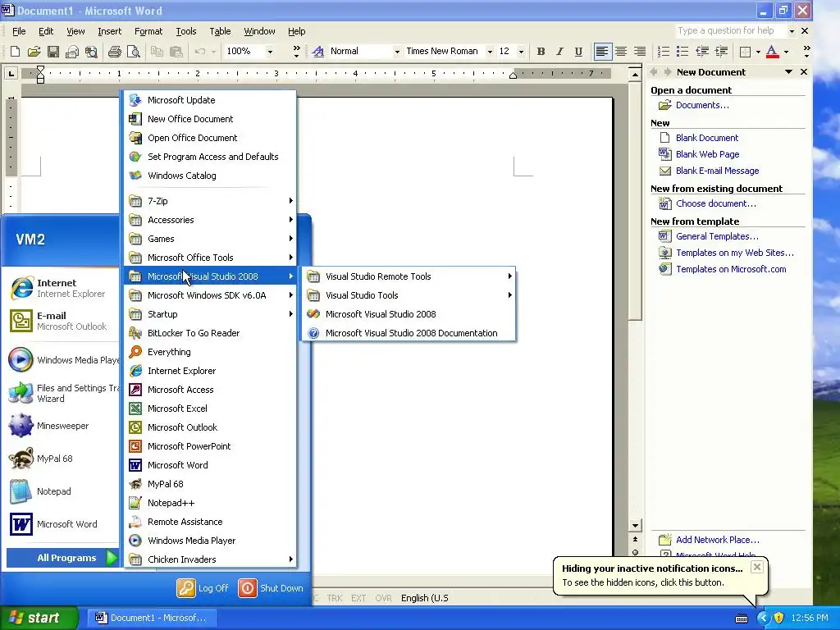Click the ruler tab selector L button
The height and width of the screenshot is (630, 840).
click(x=11, y=73)
